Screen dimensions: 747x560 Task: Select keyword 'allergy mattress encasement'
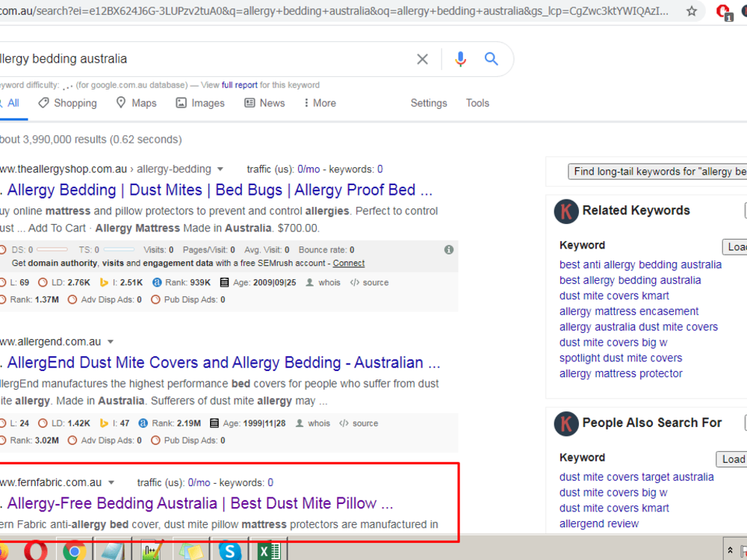(x=629, y=311)
